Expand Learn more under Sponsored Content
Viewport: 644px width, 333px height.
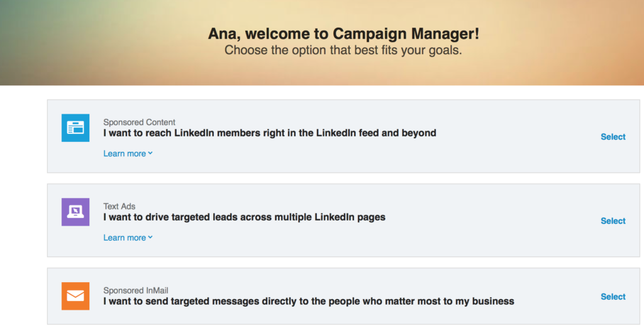[128, 153]
